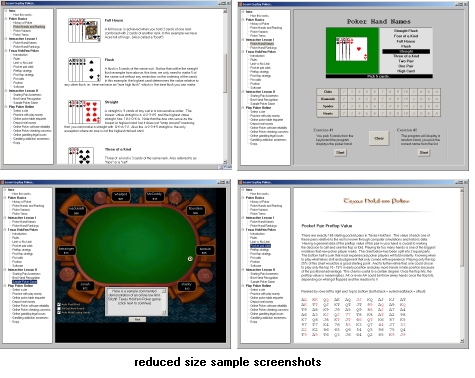Screen dimensions: 475x378
Task: Click the Full House card image
Action: coord(84,30)
